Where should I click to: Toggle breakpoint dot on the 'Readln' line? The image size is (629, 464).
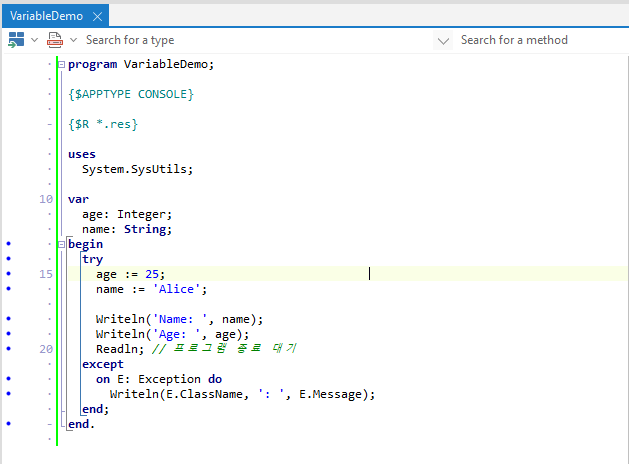9,349
